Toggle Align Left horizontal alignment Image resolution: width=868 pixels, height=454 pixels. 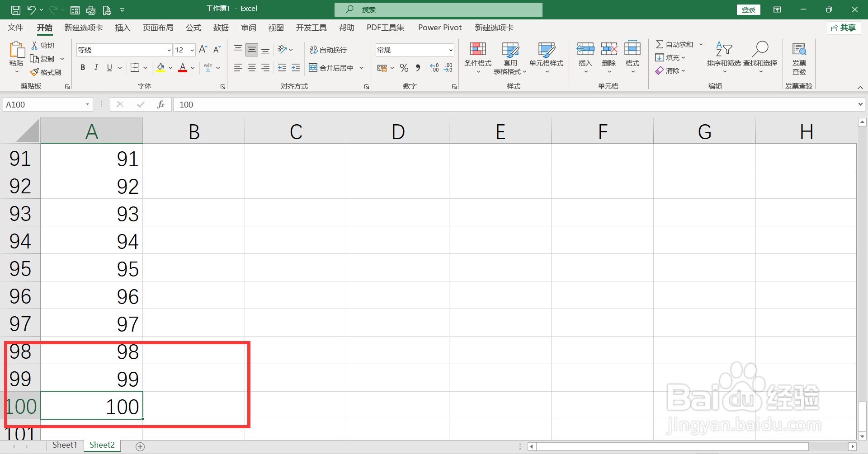click(x=238, y=68)
